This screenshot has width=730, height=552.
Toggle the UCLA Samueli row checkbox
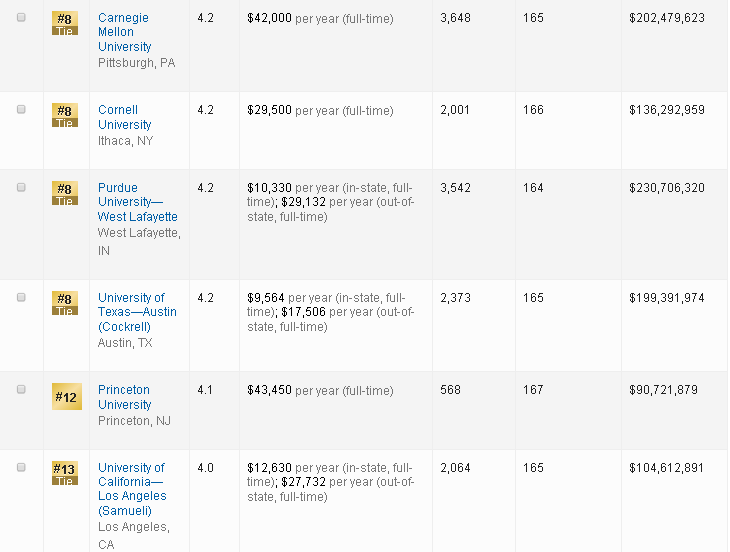[21, 468]
